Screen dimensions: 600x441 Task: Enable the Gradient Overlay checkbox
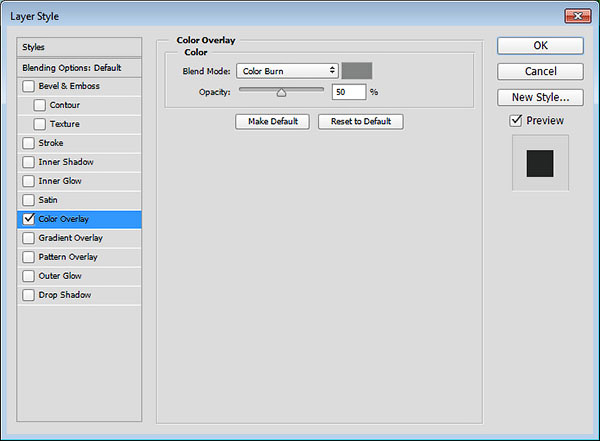point(28,238)
